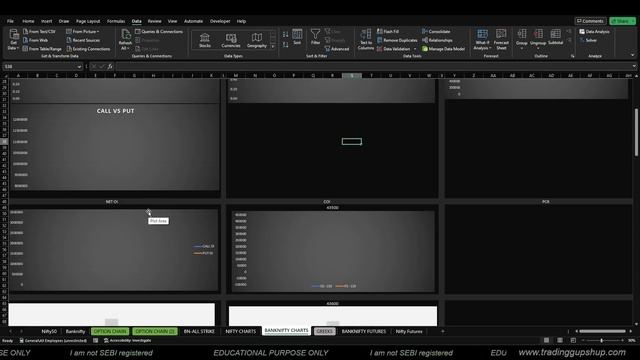
Task: Open OPTION CHAIN (2) sheet
Action: tap(155, 331)
